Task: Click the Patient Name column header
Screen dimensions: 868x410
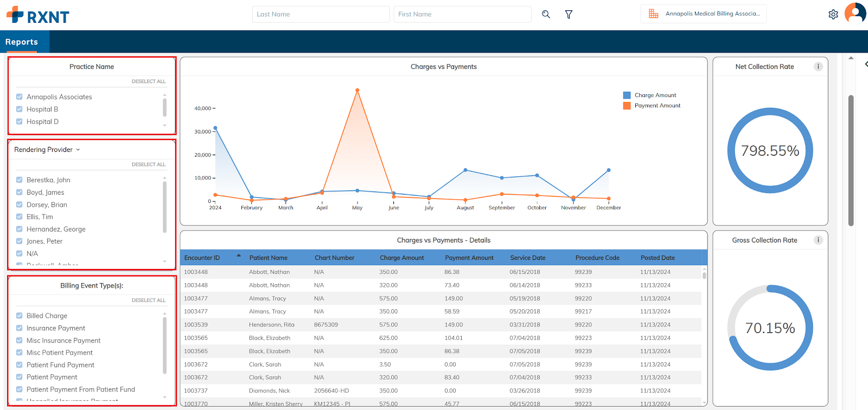Action: (x=269, y=258)
